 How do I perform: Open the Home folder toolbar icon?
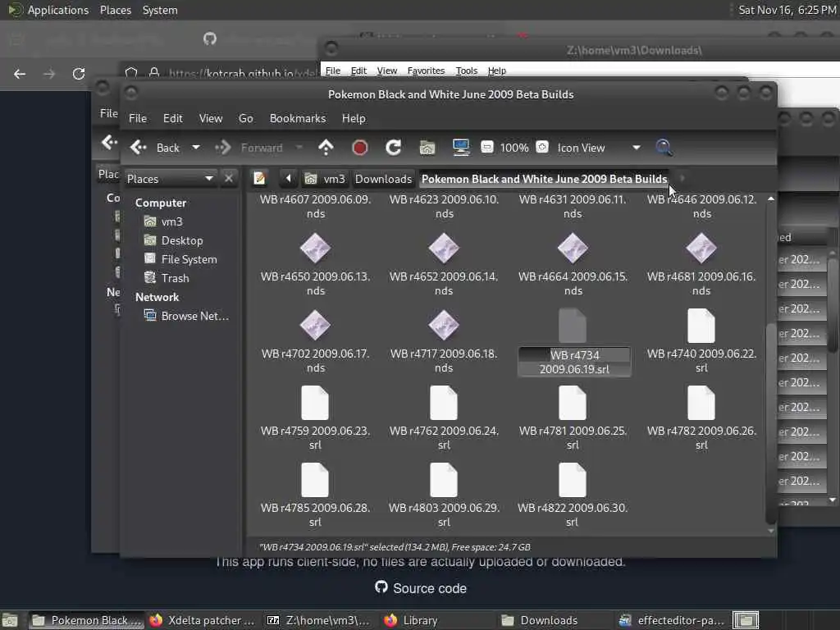[427, 148]
